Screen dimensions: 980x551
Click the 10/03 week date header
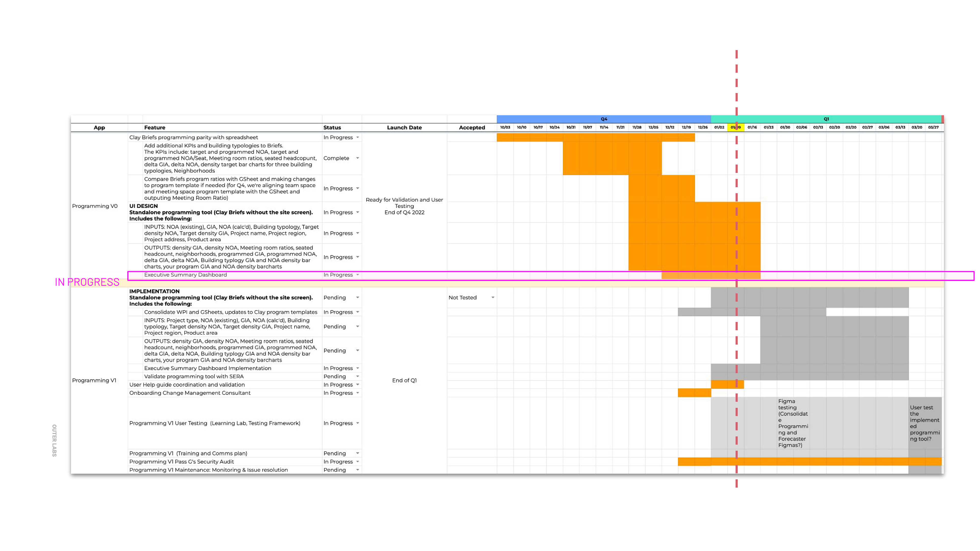tap(505, 127)
